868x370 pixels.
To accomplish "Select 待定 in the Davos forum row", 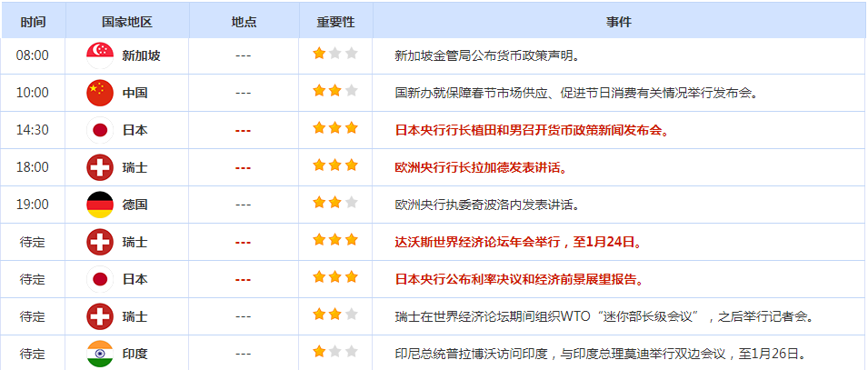I will (32, 242).
